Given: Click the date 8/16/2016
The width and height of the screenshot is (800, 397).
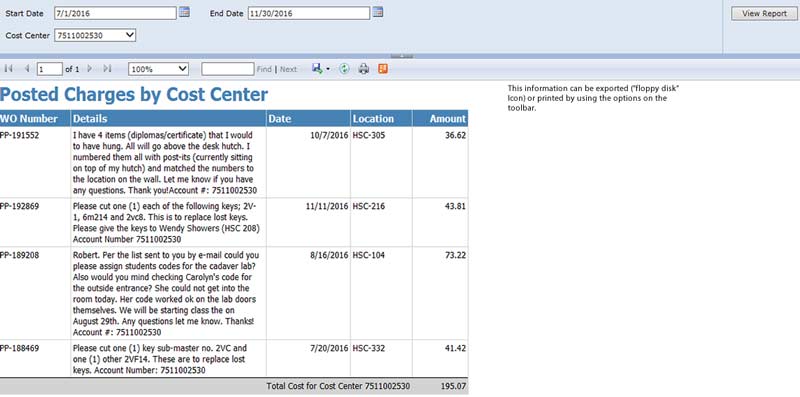Looking at the screenshot, I should click(329, 255).
